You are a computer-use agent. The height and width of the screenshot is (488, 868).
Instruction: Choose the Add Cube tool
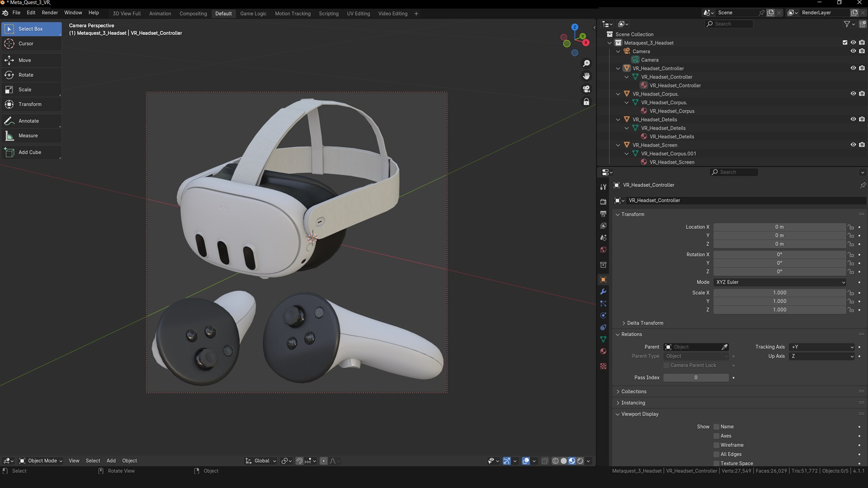point(31,152)
